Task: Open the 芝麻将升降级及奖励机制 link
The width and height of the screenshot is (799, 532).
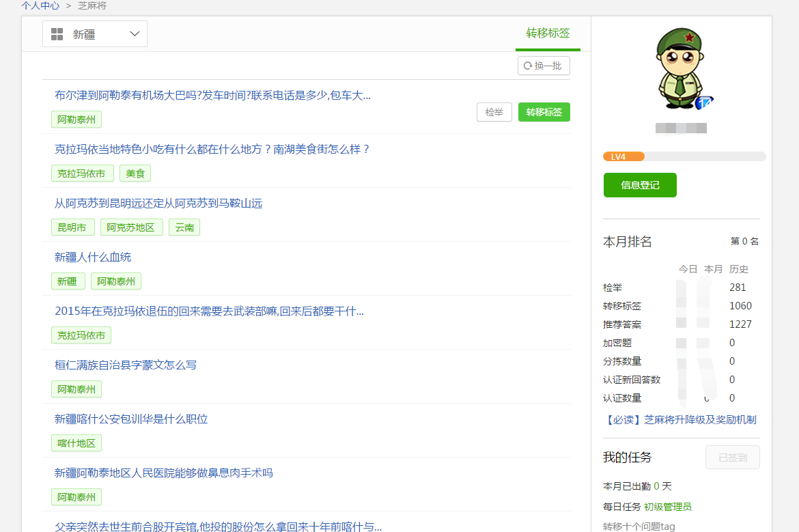Action: (x=679, y=419)
